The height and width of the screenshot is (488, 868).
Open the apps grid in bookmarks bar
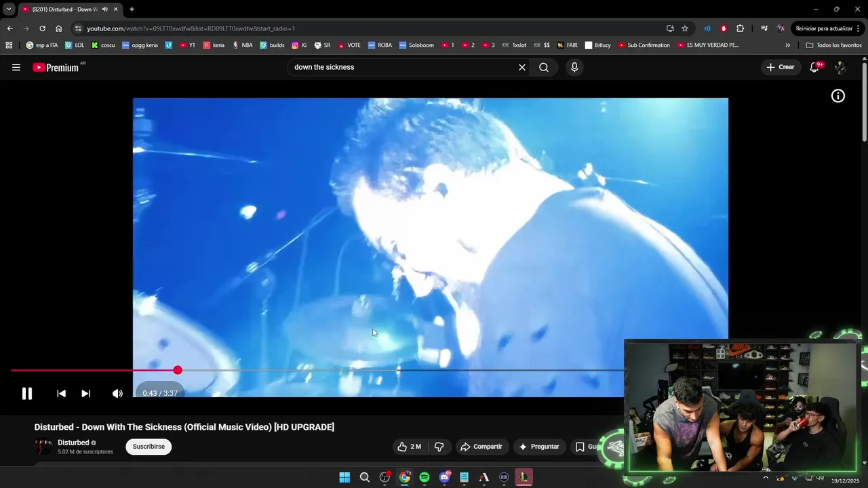(9, 45)
